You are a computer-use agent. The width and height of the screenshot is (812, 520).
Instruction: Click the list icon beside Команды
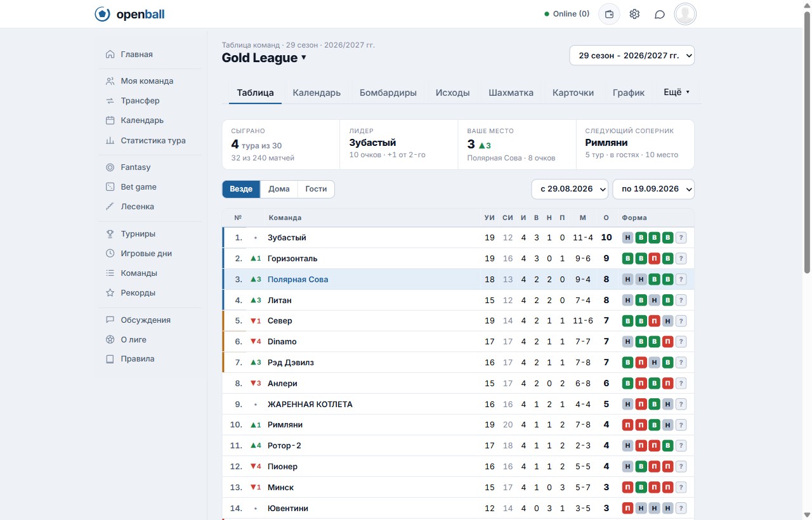pyautogui.click(x=110, y=273)
